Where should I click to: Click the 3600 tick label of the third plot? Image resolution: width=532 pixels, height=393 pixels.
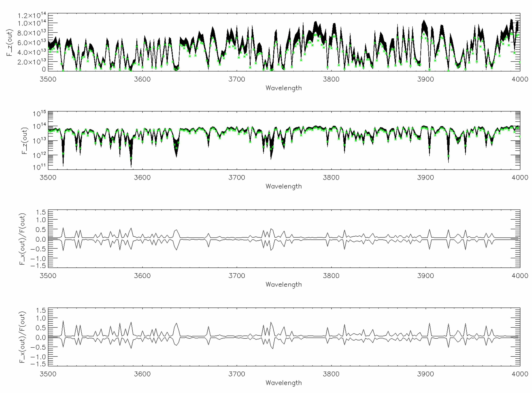142,276
